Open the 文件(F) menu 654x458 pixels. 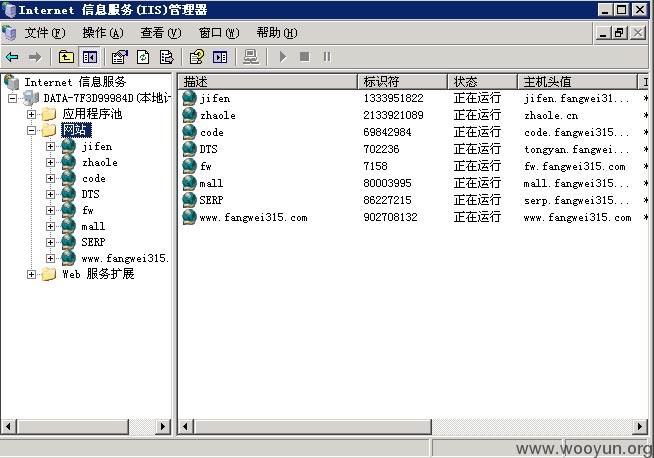coord(45,33)
